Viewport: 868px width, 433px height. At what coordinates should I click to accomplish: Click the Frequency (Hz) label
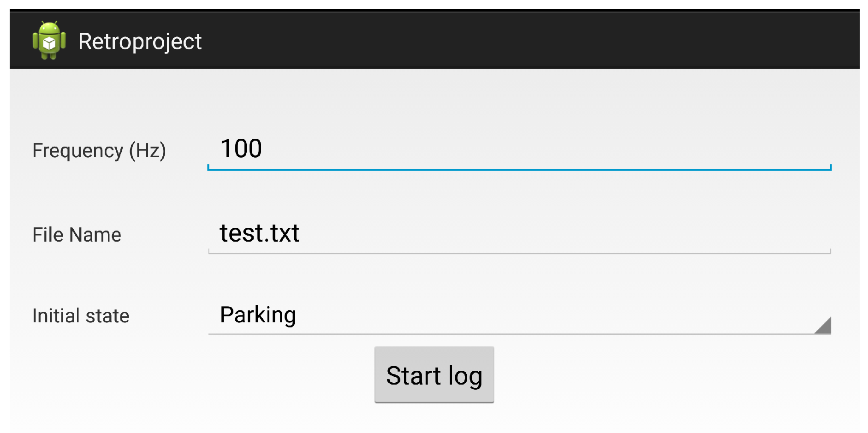click(x=99, y=151)
